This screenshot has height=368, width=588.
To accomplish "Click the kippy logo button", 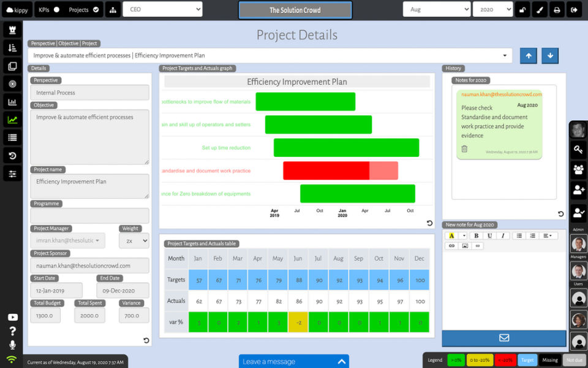I will tap(17, 10).
